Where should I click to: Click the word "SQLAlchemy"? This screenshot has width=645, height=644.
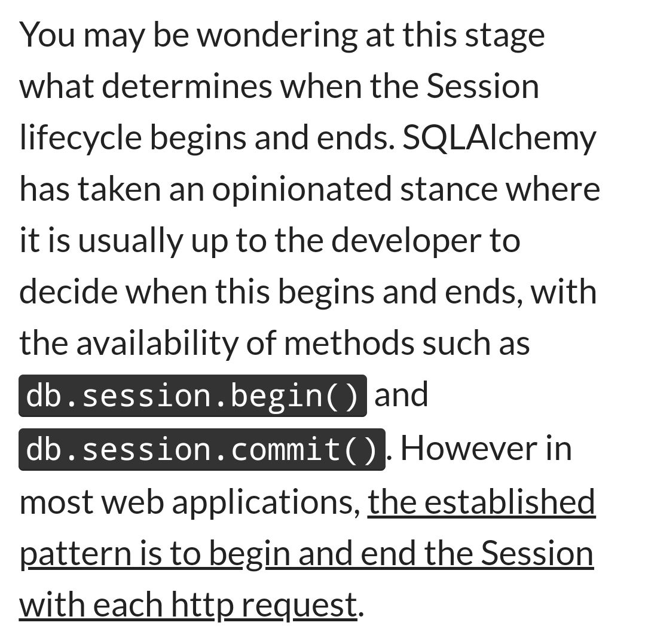(500, 139)
